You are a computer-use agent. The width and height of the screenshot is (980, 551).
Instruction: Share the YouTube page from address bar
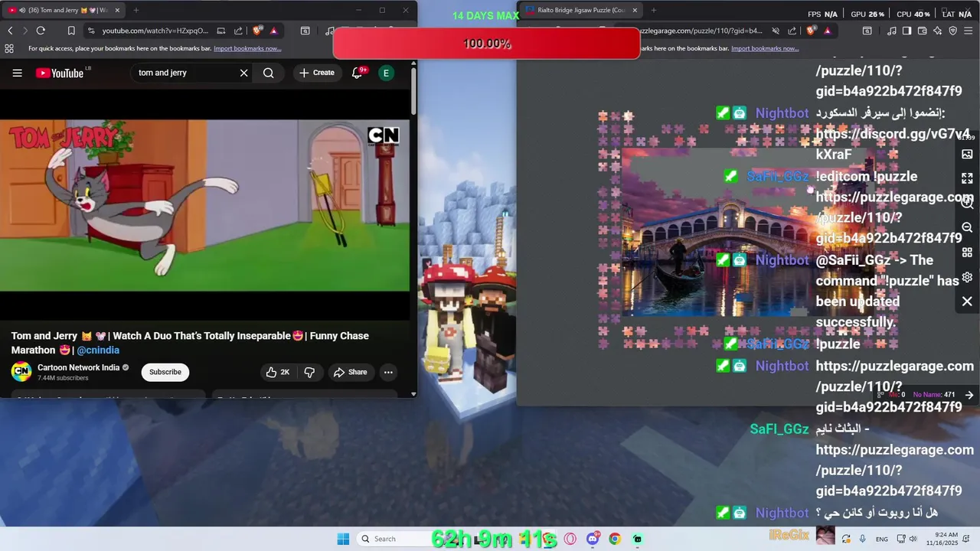pos(238,31)
